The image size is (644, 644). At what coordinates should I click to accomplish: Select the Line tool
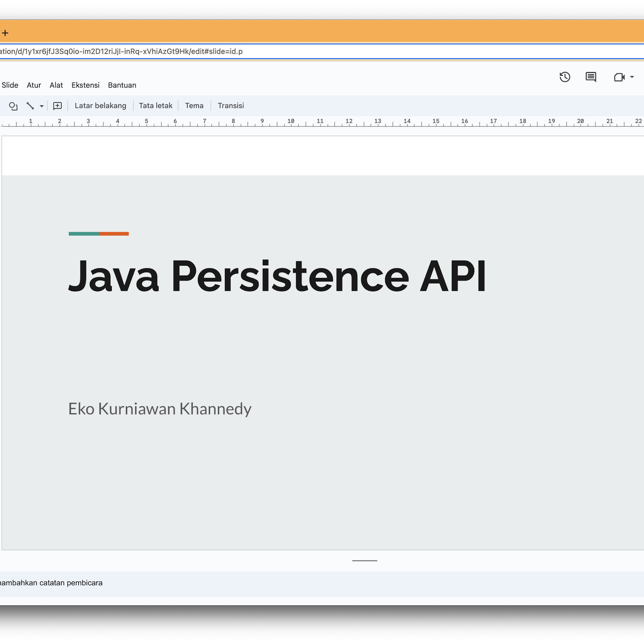click(30, 106)
